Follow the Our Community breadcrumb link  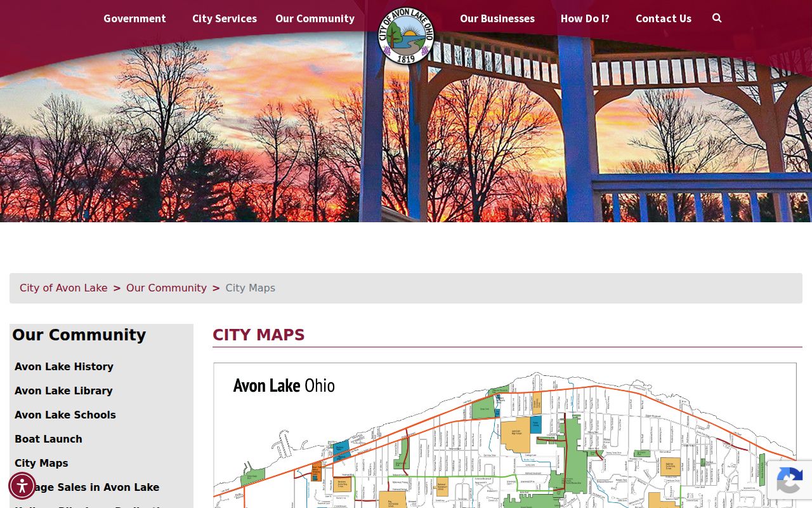[x=166, y=288]
